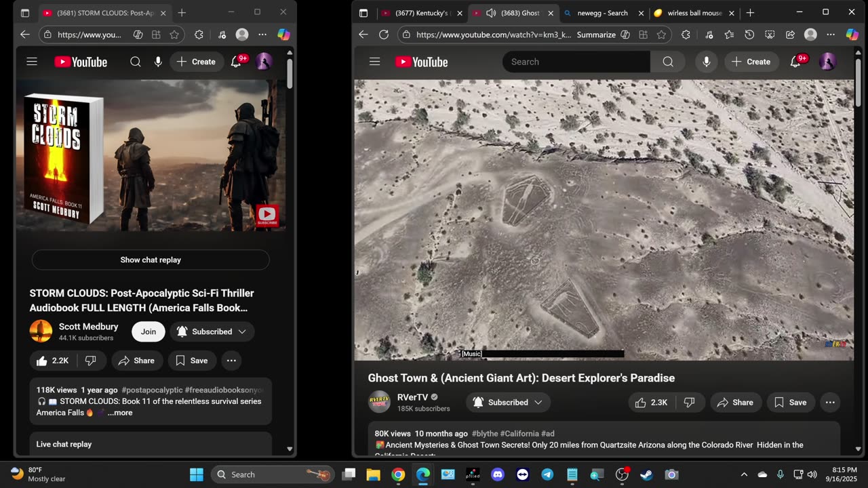Favorite the page via star in the Storm Clouds address bar

(x=174, y=35)
